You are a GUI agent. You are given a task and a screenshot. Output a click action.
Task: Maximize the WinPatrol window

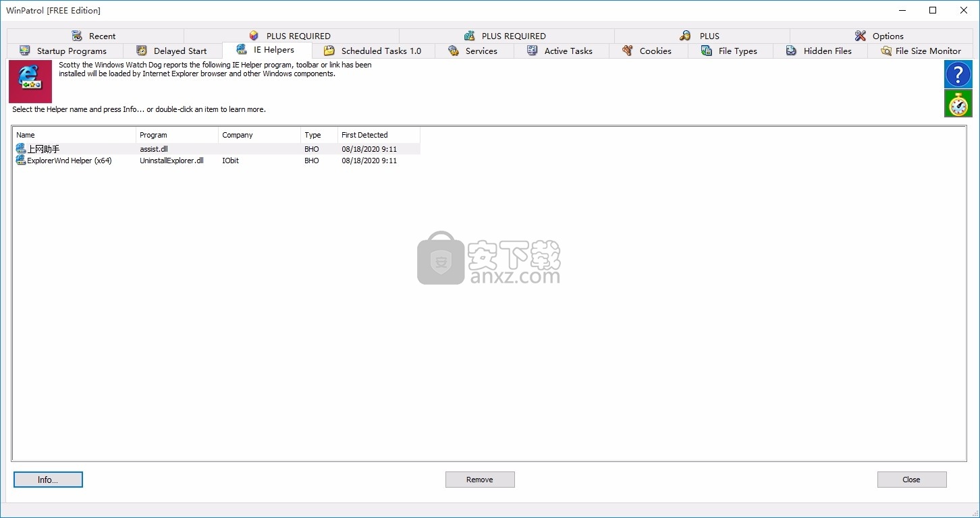(x=933, y=10)
